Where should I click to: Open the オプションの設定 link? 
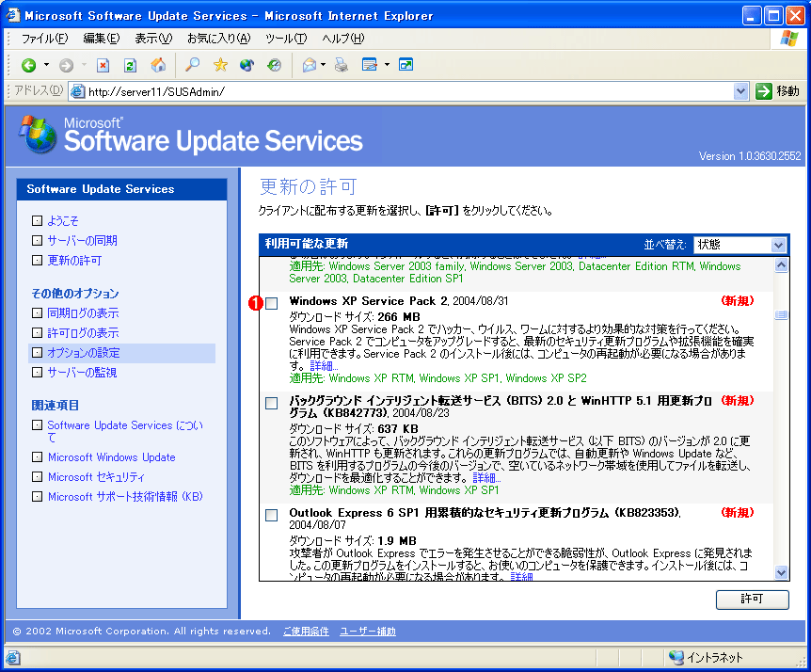pos(84,353)
